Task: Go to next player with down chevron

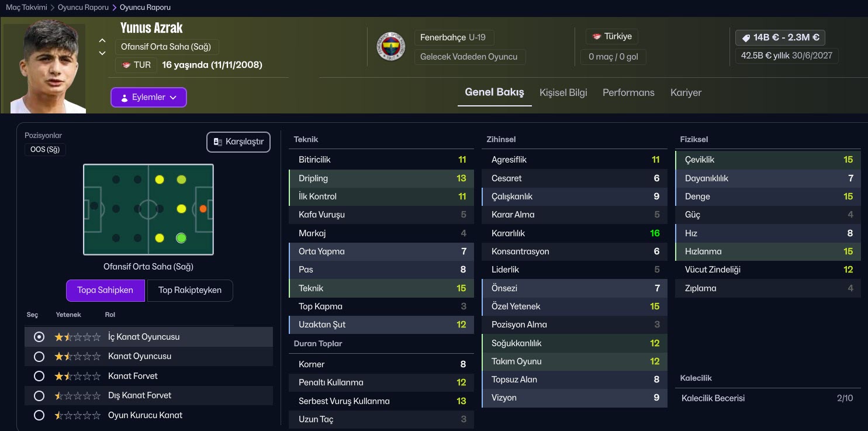Action: coord(102,53)
